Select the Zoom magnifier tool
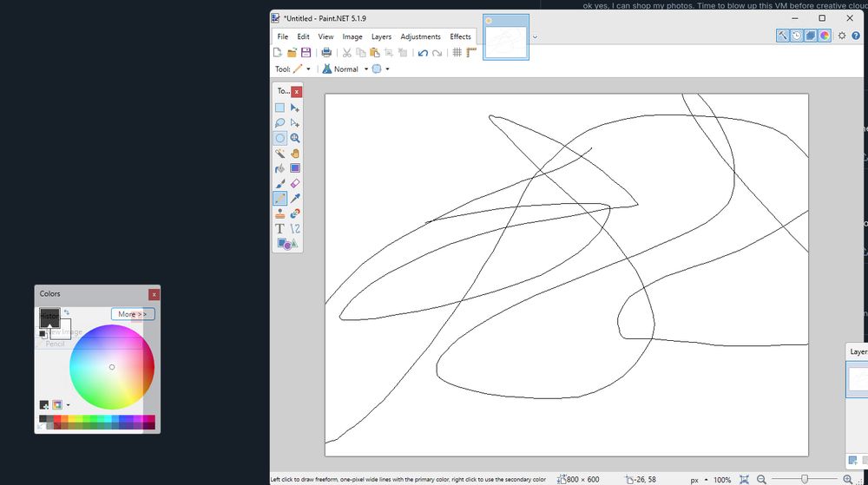Image resolution: width=868 pixels, height=485 pixels. click(x=295, y=138)
